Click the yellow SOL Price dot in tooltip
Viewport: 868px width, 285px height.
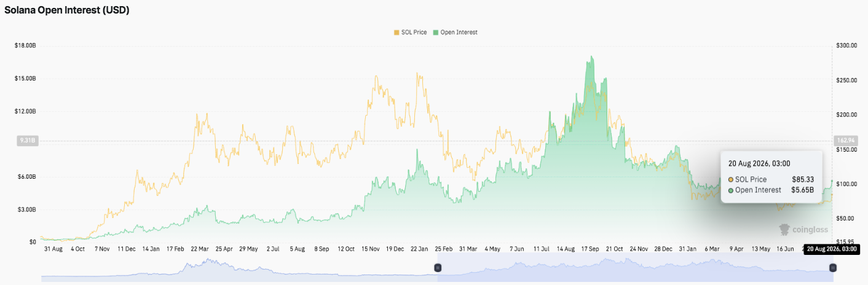(x=730, y=179)
